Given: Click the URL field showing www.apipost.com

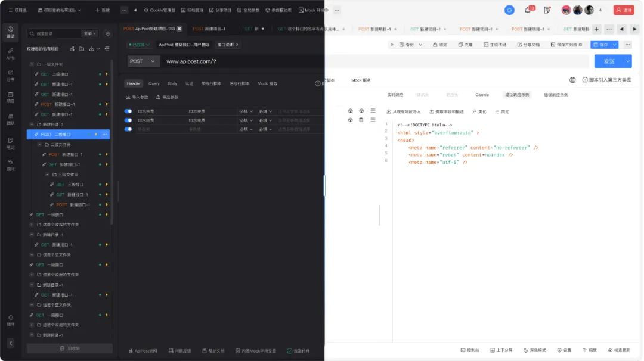Looking at the screenshot, I should click(x=239, y=61).
